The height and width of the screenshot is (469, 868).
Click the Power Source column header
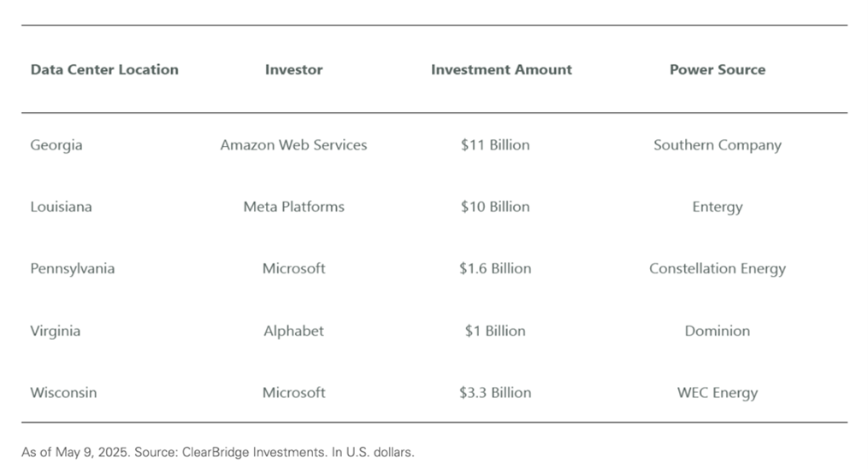717,70
